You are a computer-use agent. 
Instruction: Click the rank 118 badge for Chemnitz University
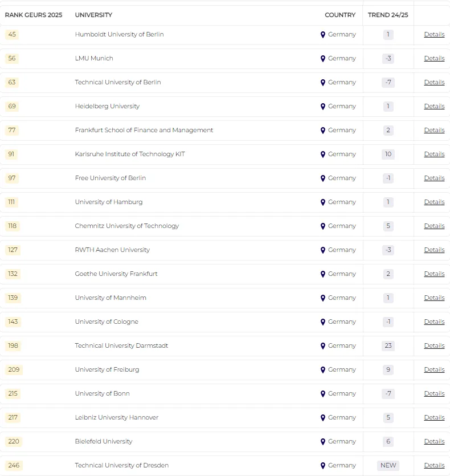tap(12, 226)
